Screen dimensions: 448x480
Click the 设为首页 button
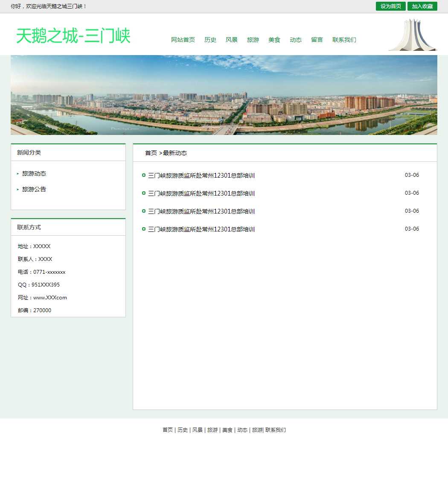(390, 6)
